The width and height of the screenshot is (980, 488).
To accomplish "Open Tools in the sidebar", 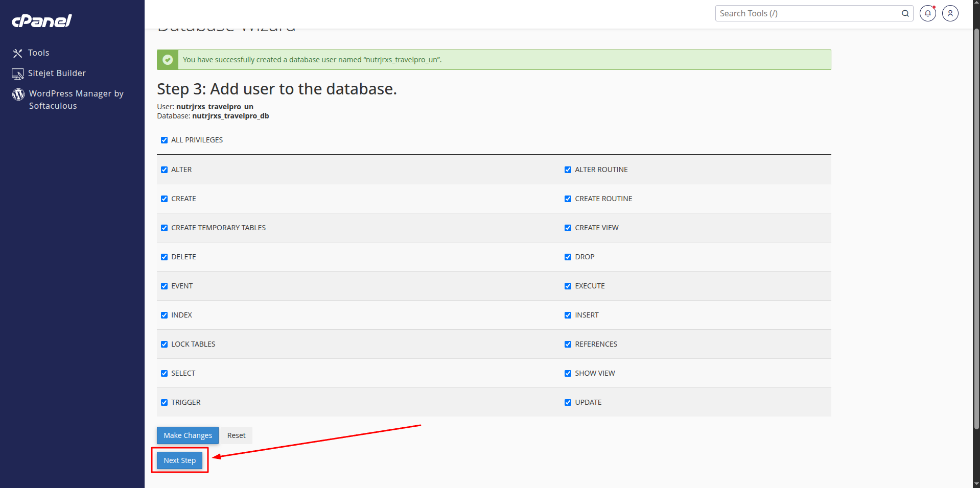I will [x=39, y=53].
